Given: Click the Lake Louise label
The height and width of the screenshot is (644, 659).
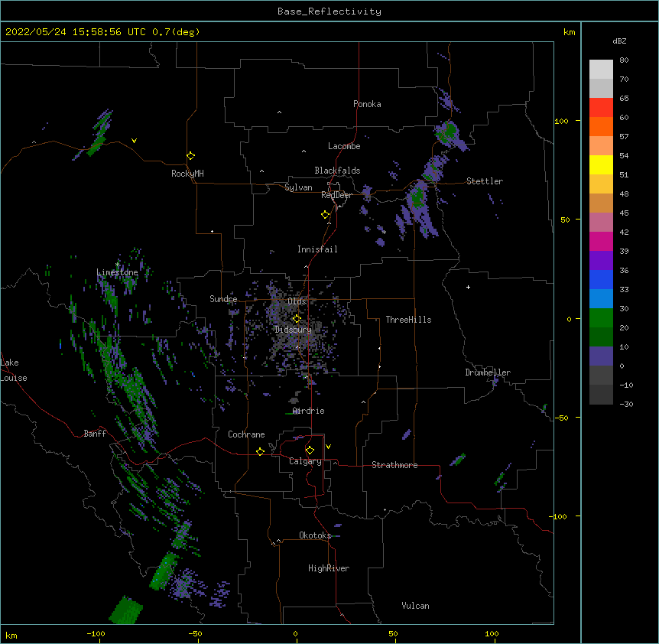Looking at the screenshot, I should pyautogui.click(x=14, y=370).
